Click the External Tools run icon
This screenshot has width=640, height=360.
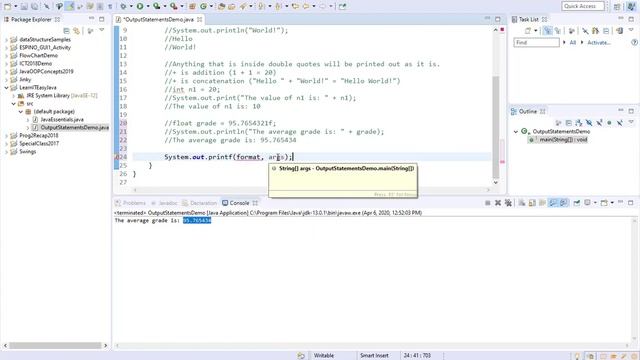[173, 6]
